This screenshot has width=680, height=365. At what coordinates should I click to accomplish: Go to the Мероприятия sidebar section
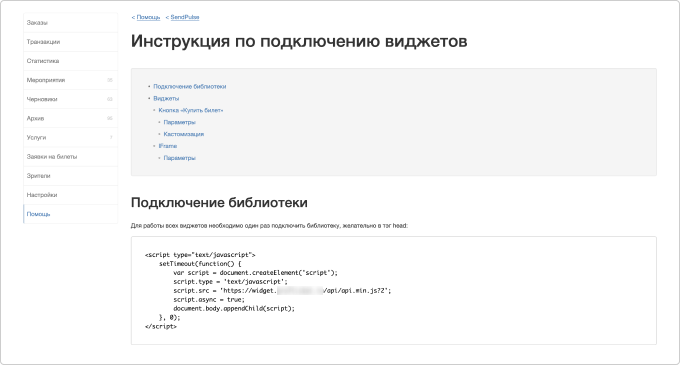click(x=70, y=80)
